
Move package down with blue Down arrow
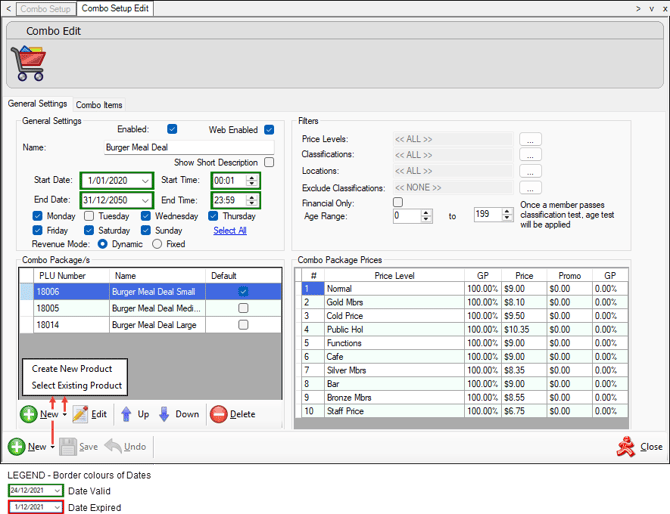click(x=164, y=414)
